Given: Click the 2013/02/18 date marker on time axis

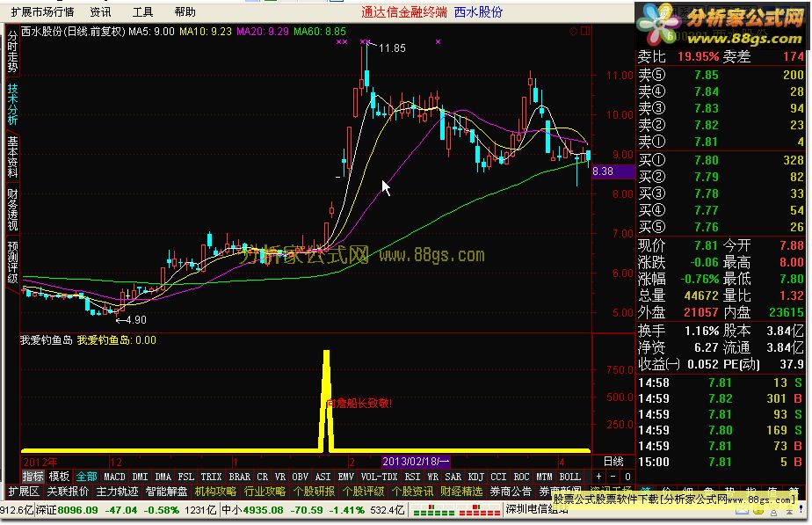Looking at the screenshot, I should [x=416, y=462].
